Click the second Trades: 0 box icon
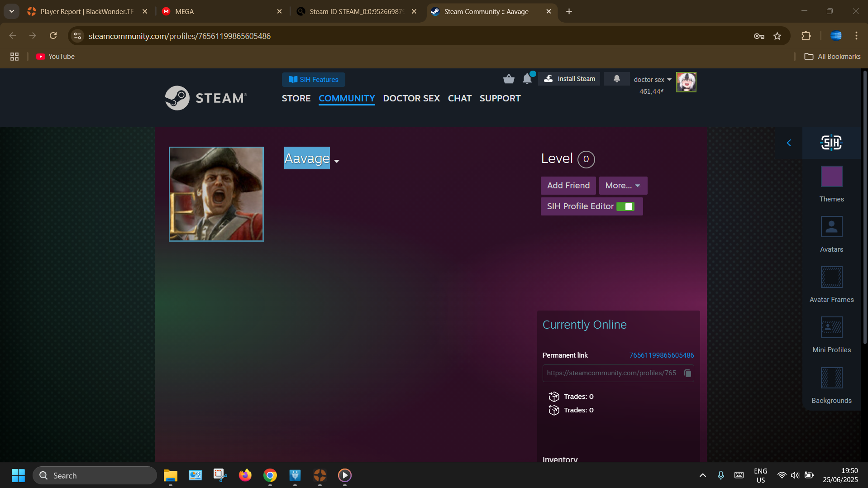This screenshot has width=868, height=488. (x=554, y=410)
